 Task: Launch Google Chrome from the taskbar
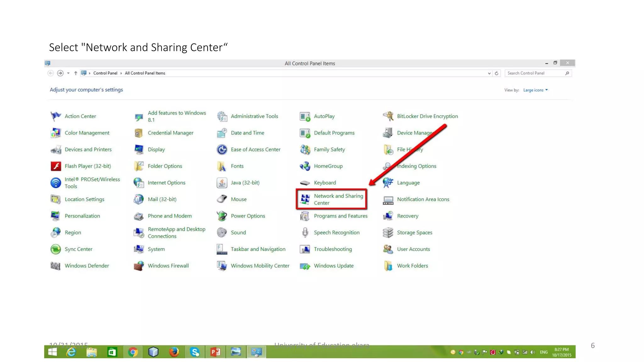point(133,352)
